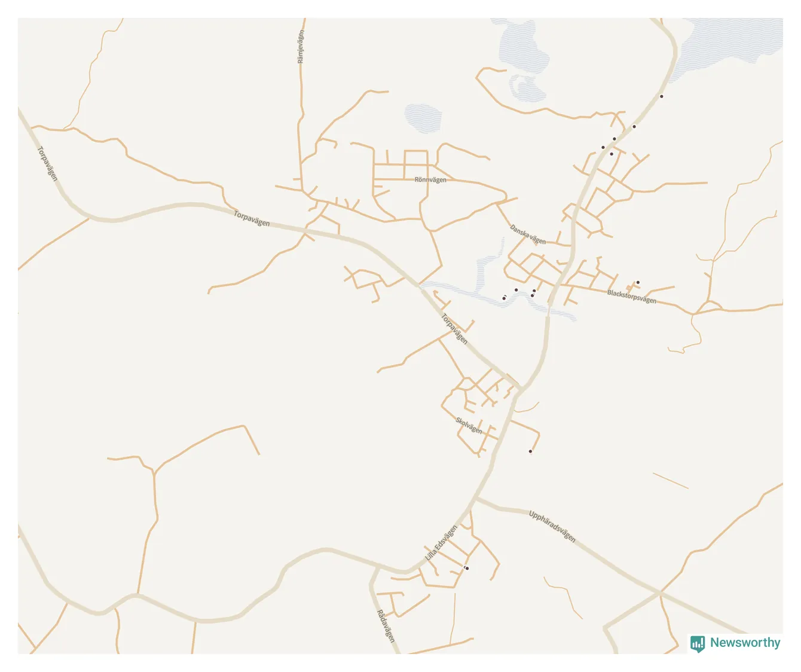The height and width of the screenshot is (672, 801).
Task: Click the Uppháradsvägen road label
Action: click(552, 526)
